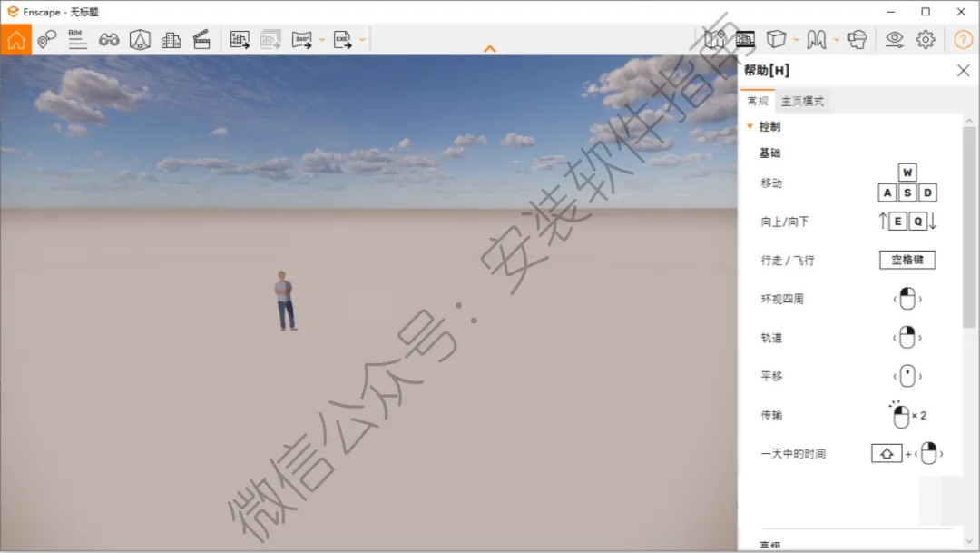The width and height of the screenshot is (980, 553).
Task: Click the help panel scrollbar thumb
Action: click(969, 227)
